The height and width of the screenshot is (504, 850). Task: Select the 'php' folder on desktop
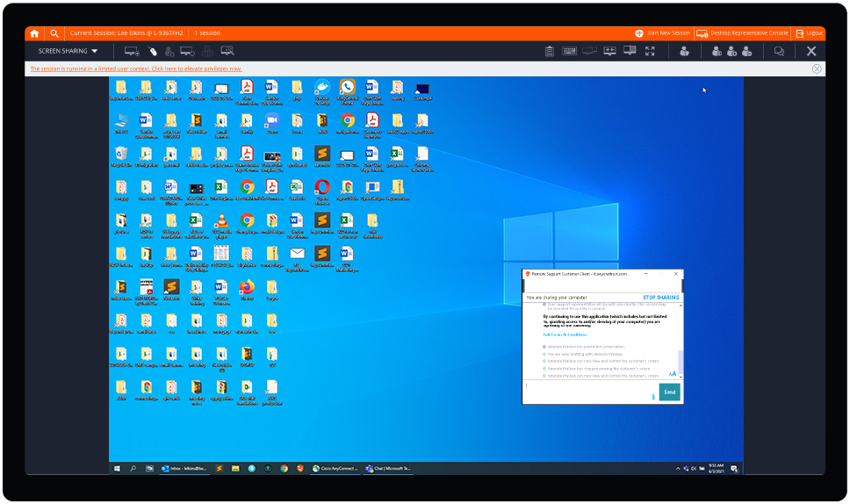297,90
